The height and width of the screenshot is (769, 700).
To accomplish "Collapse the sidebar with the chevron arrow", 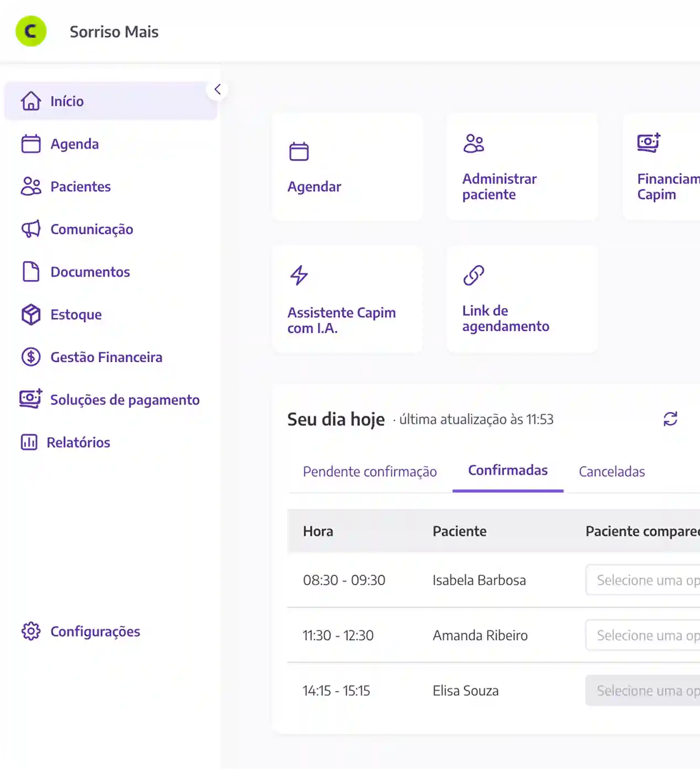I will tap(218, 89).
